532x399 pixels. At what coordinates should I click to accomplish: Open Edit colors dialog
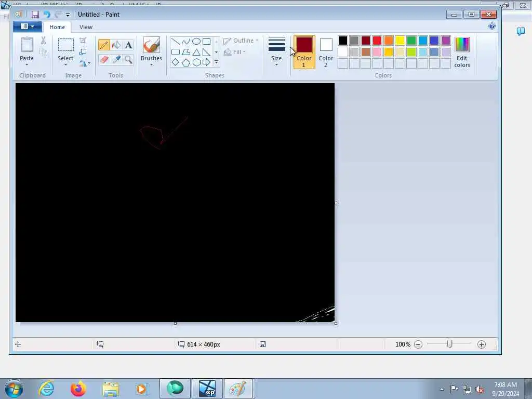tap(462, 52)
